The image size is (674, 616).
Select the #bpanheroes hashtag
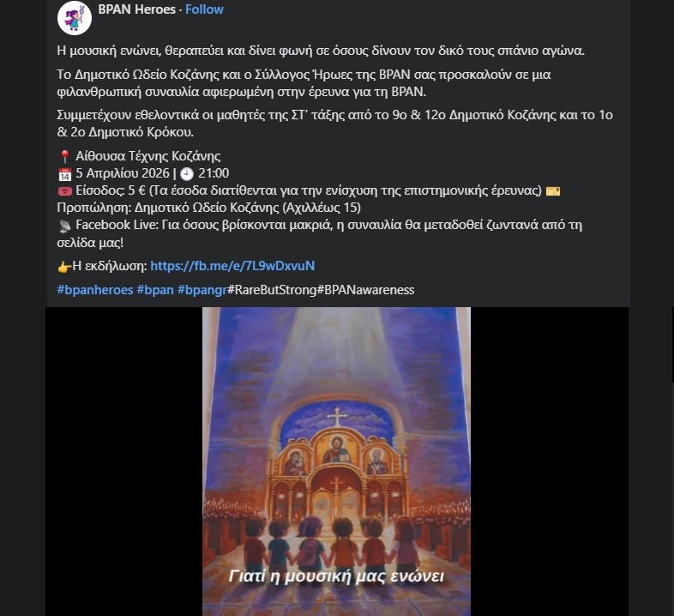point(95,290)
